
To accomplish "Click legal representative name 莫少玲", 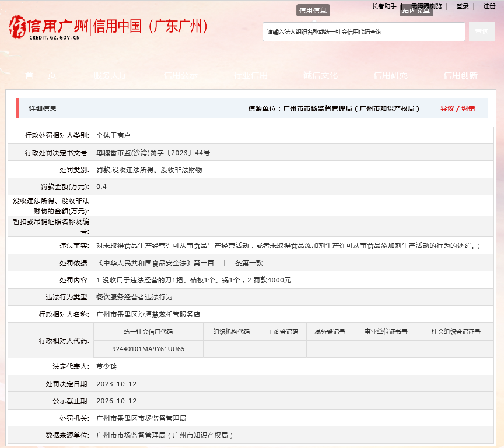I will pos(107,367).
